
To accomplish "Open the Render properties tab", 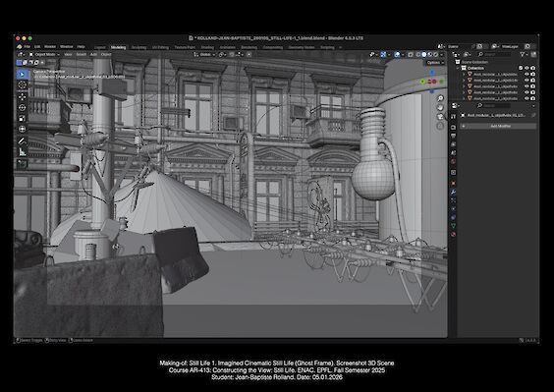I will coord(453,128).
